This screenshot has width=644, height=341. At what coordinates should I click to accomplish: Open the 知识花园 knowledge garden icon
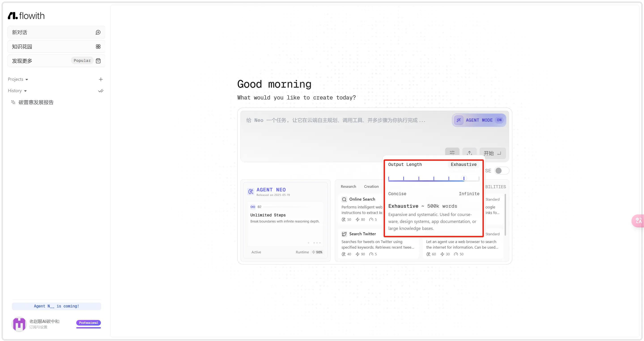[x=98, y=47]
